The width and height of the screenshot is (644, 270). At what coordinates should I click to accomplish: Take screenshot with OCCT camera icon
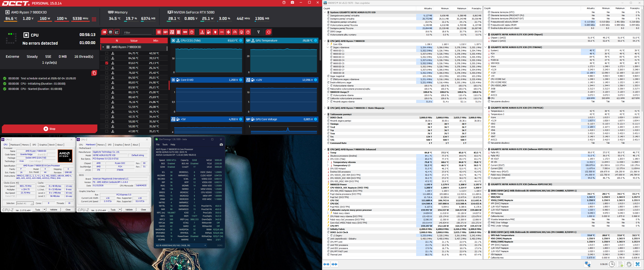pos(292,2)
